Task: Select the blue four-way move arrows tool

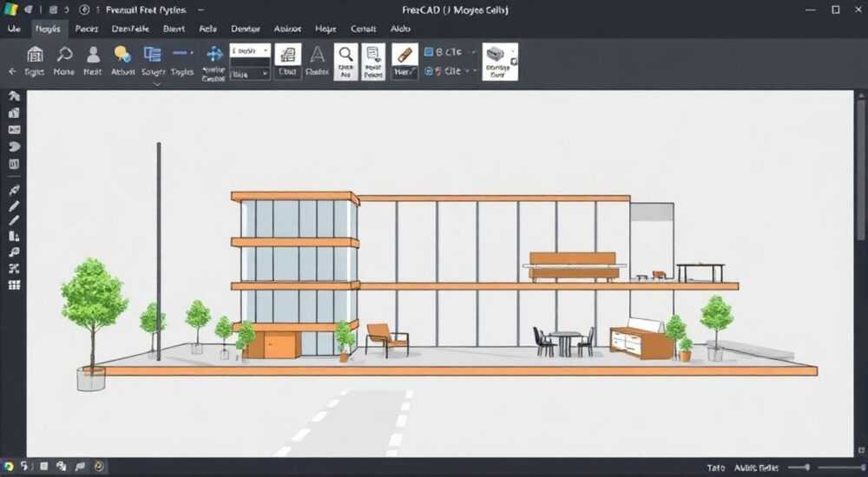Action: point(214,54)
